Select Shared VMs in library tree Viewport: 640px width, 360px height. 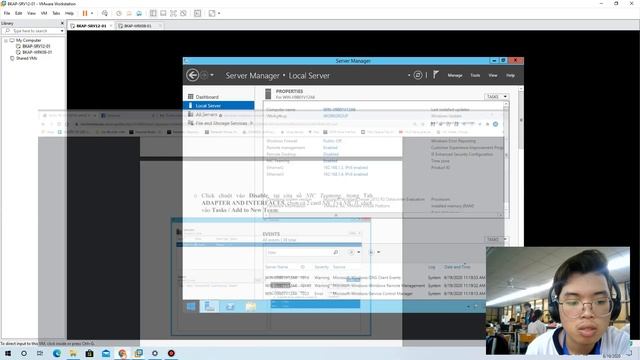tap(26, 58)
